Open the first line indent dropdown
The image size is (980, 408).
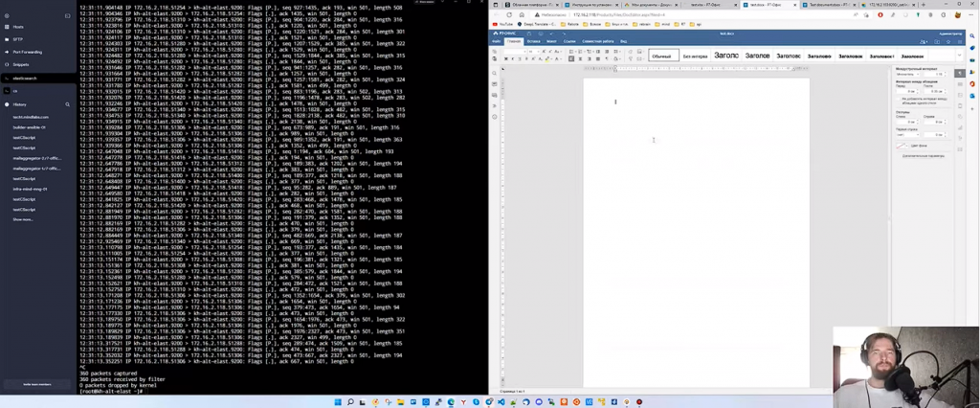pyautogui.click(x=908, y=134)
